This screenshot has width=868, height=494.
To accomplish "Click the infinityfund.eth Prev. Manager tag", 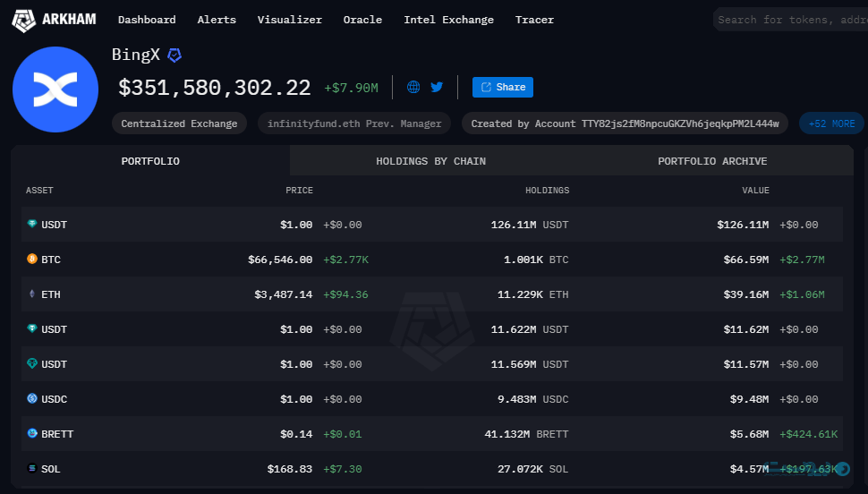I will [354, 123].
